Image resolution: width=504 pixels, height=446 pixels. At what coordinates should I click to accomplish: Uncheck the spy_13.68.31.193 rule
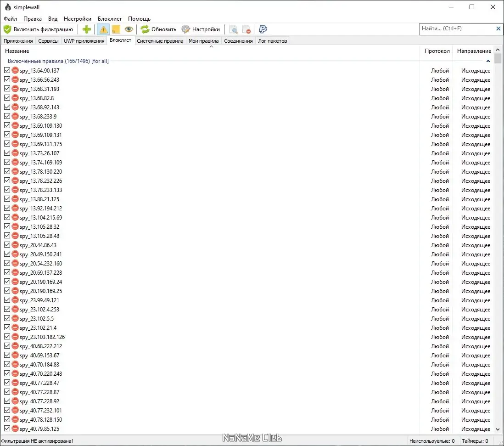(7, 89)
